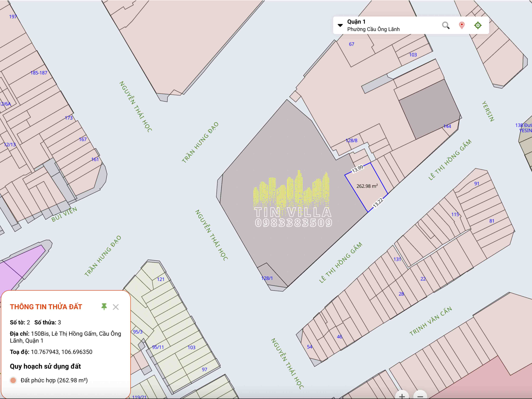Click the green locate-me target icon

(x=478, y=25)
